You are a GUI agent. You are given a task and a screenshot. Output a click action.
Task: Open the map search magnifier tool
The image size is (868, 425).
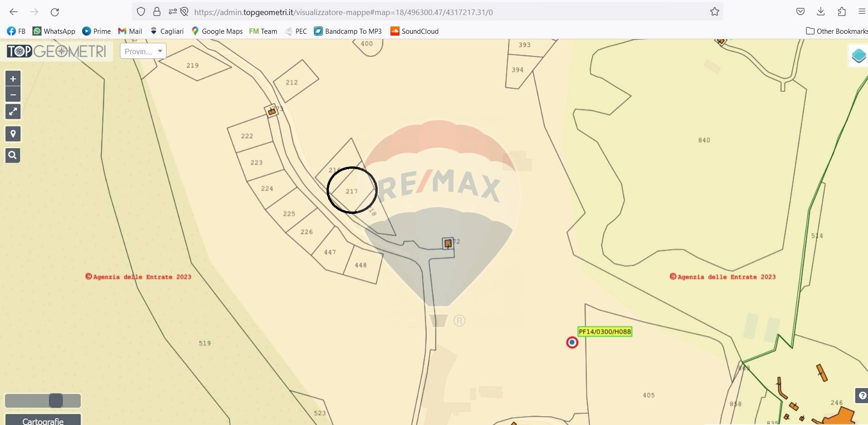point(13,155)
